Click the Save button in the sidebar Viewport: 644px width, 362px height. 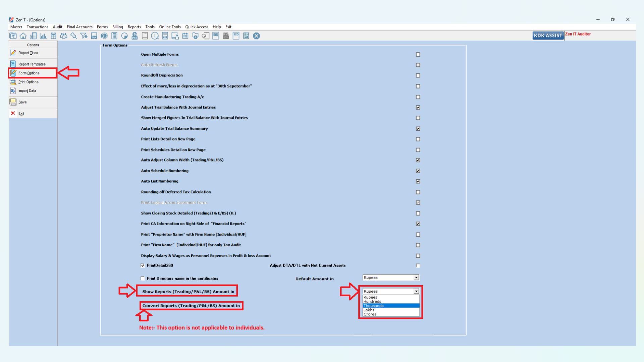(x=33, y=102)
